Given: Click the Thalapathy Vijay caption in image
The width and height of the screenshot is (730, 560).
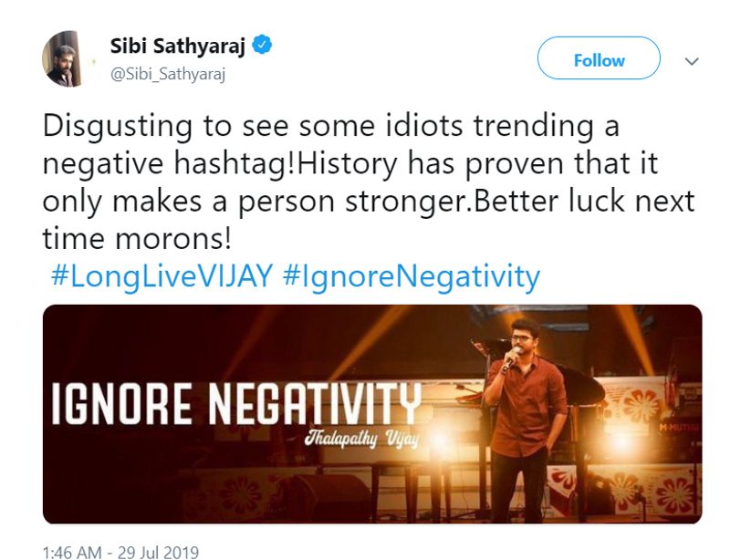Looking at the screenshot, I should tap(361, 439).
